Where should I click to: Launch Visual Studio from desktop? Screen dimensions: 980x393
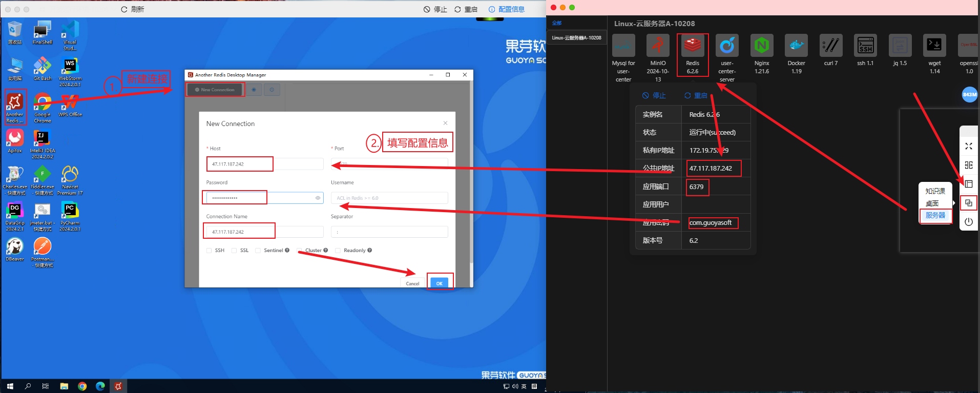70,36
